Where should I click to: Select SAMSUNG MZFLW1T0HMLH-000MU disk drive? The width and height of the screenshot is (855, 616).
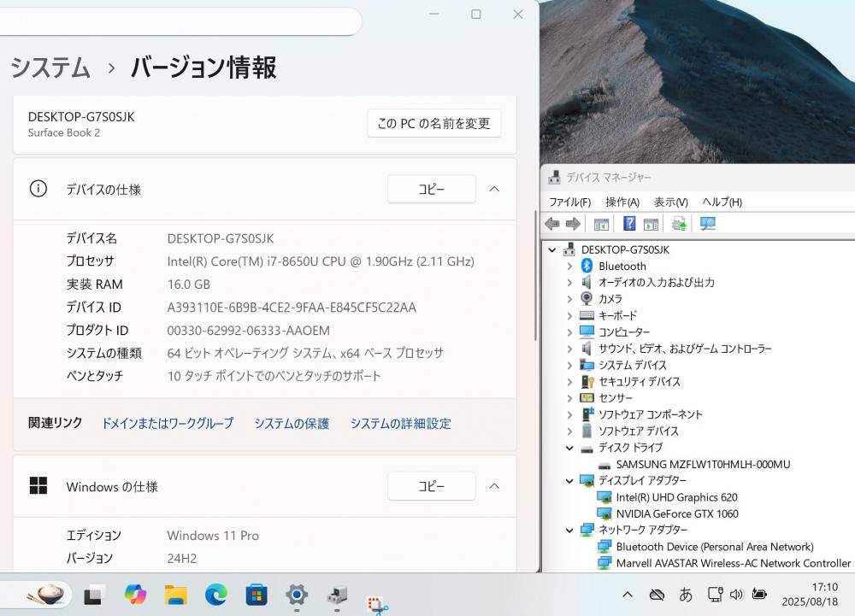[703, 464]
